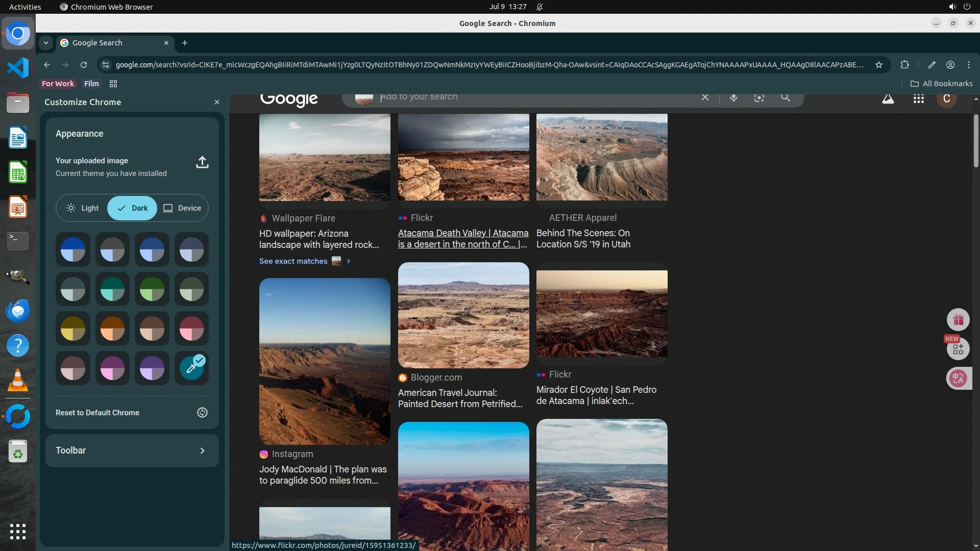Reload the page
980x551 pixels.
point(84,65)
